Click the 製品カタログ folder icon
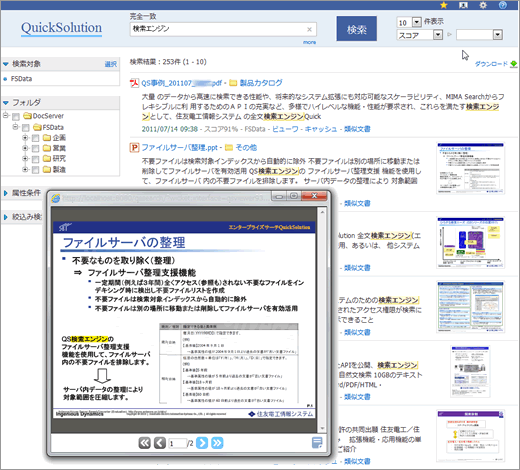Viewport: 520px width, 470px height. pyautogui.click(x=233, y=83)
